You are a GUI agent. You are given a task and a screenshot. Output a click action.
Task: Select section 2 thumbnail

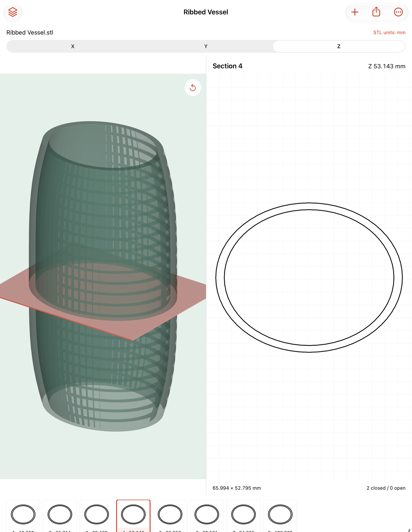60,516
